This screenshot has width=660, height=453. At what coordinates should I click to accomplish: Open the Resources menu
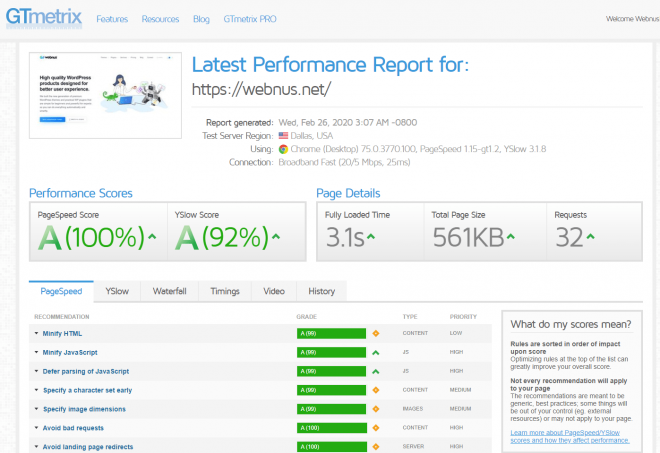pos(160,19)
